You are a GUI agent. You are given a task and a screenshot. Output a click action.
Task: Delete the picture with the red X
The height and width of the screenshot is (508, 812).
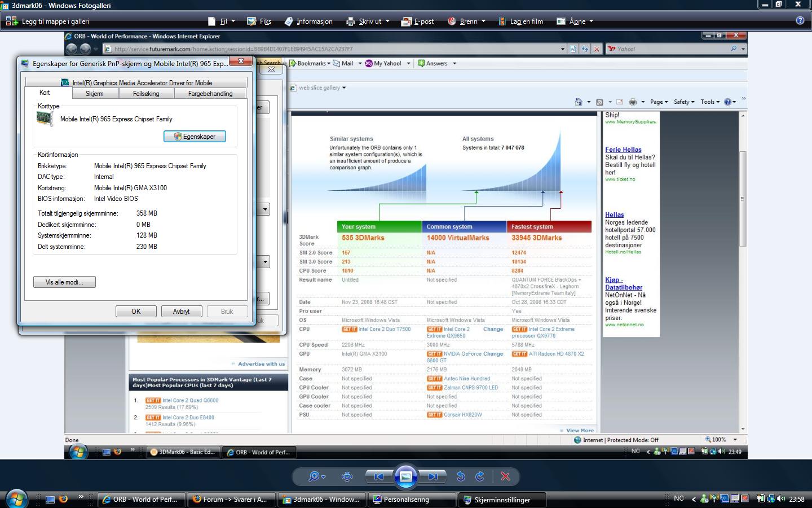[505, 476]
